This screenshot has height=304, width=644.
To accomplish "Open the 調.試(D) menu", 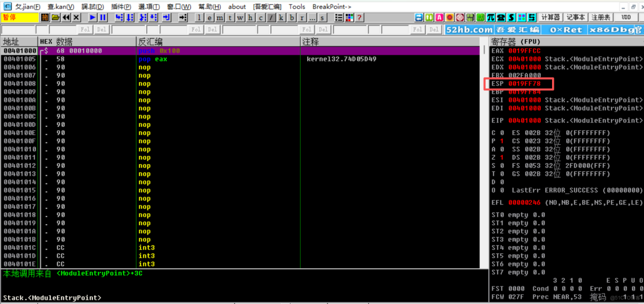I will (93, 7).
